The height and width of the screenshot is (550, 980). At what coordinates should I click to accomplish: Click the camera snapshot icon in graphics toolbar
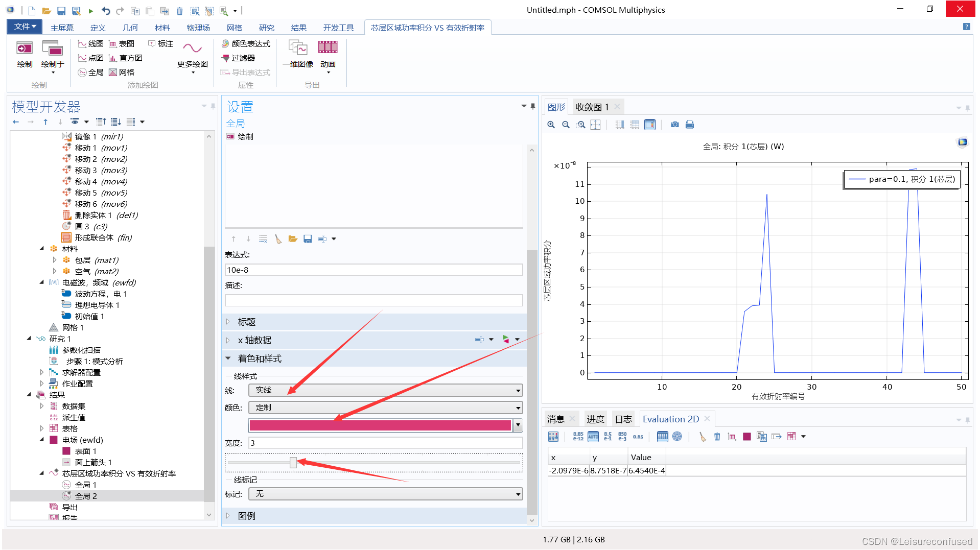(x=674, y=125)
